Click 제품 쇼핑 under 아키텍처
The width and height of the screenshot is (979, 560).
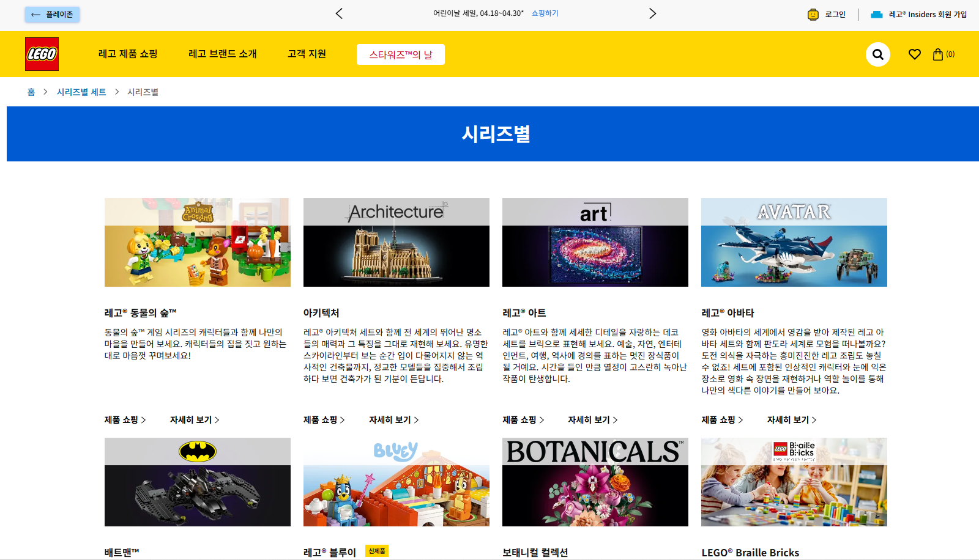coord(324,419)
